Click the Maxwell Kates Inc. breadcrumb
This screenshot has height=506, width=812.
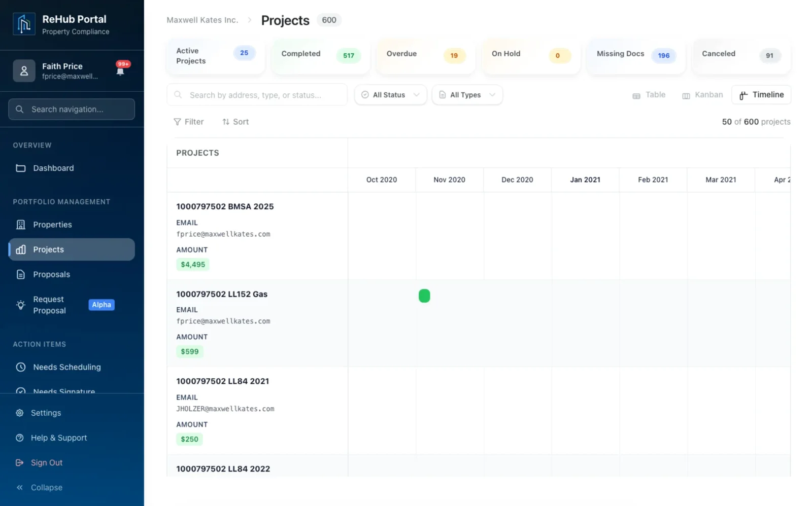click(202, 20)
